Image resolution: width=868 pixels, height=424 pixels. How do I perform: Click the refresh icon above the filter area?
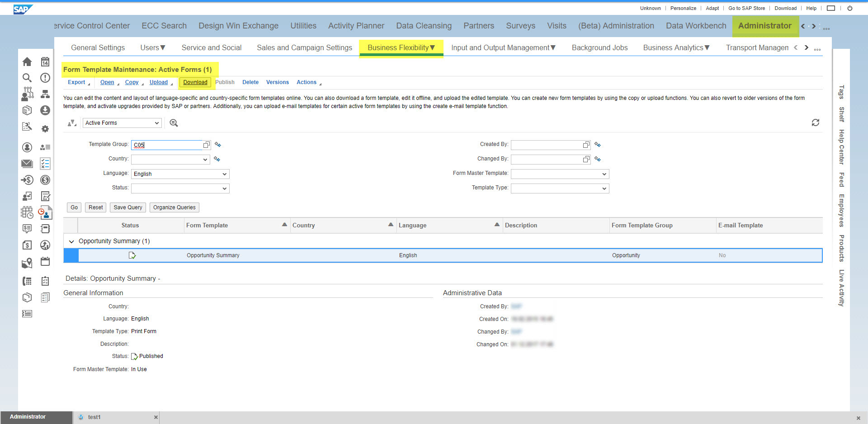click(816, 122)
